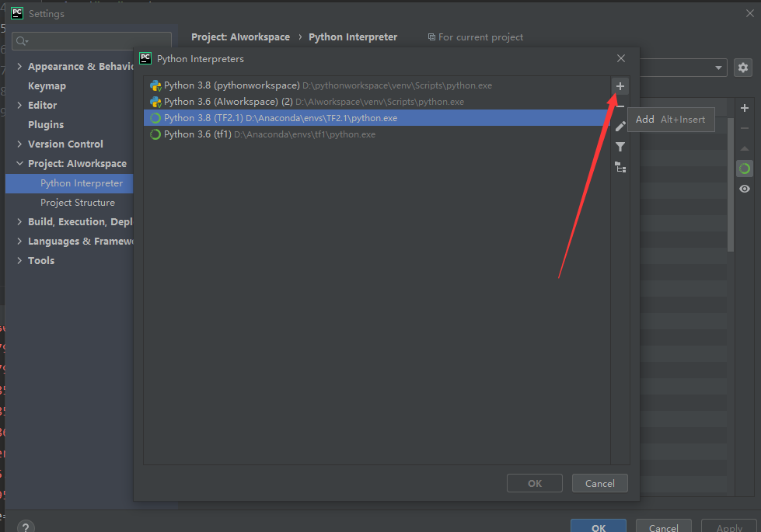Click OK in Python Interpreters dialog

coord(535,484)
